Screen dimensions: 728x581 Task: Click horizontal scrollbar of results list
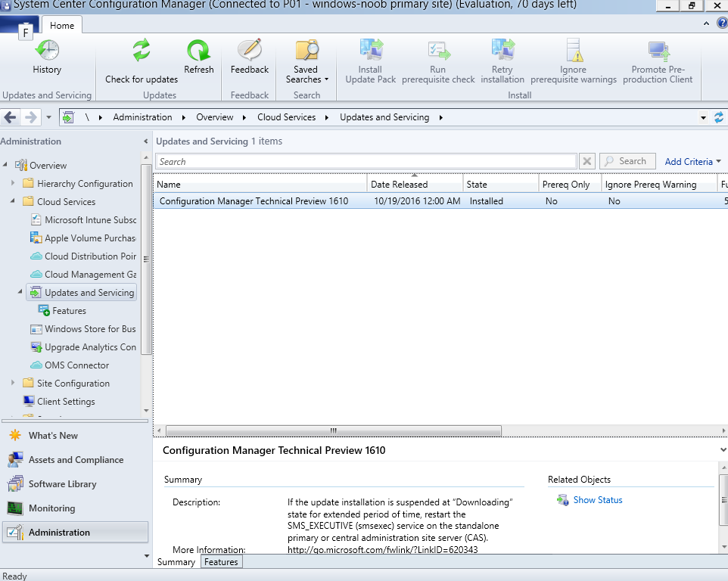pos(334,430)
